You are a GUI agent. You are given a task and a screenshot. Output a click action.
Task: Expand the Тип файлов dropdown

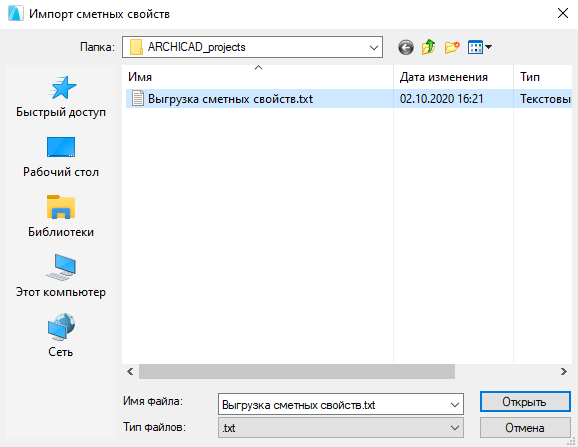[455, 428]
